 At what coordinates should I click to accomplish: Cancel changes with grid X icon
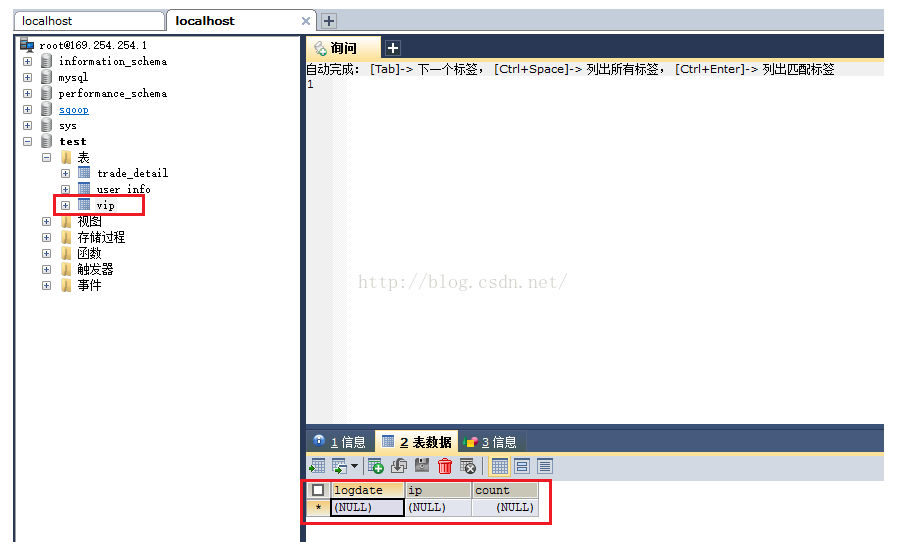(x=467, y=466)
